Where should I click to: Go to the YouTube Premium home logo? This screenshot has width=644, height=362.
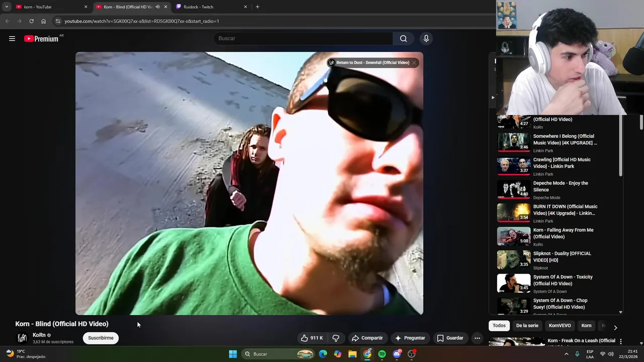41,39
